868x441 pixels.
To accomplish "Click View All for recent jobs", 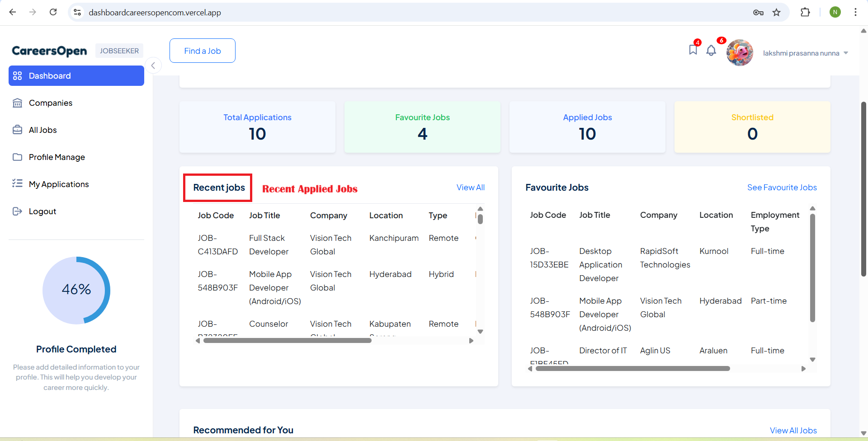I will tap(470, 188).
